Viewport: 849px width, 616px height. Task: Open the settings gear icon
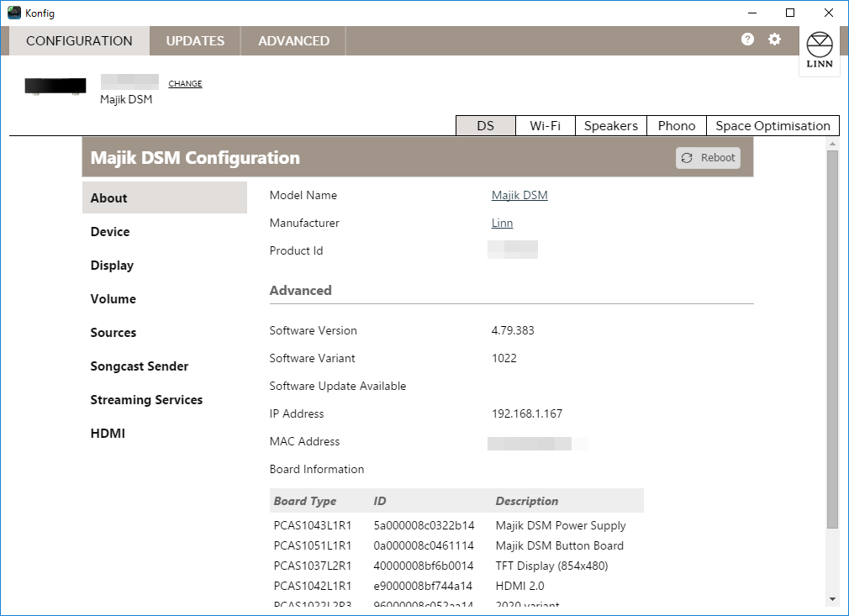[x=775, y=39]
